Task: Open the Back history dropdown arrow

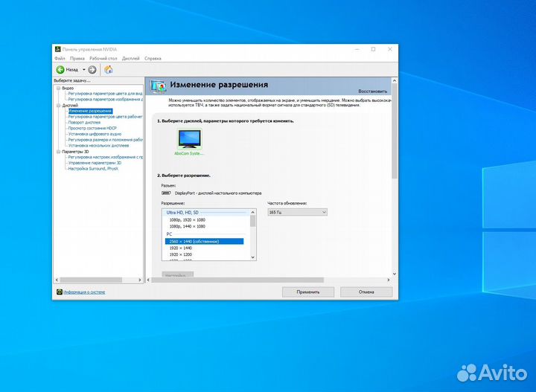Action: tap(83, 69)
